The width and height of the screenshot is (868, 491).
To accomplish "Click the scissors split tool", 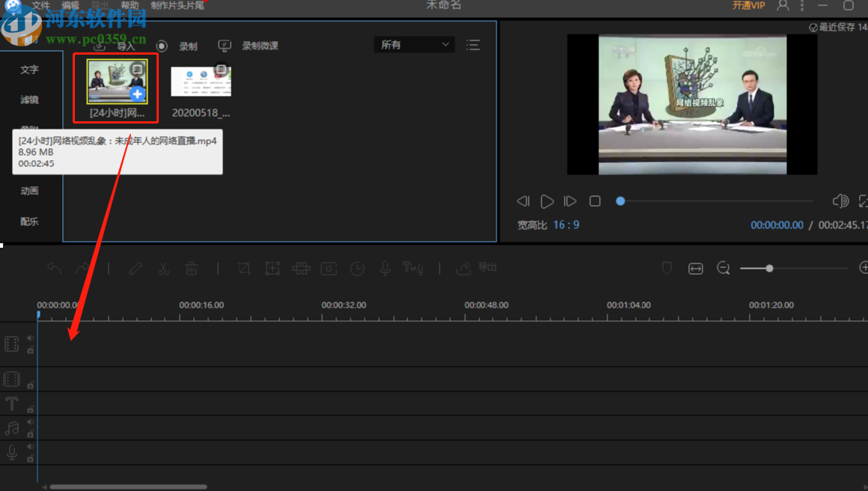I will (163, 269).
